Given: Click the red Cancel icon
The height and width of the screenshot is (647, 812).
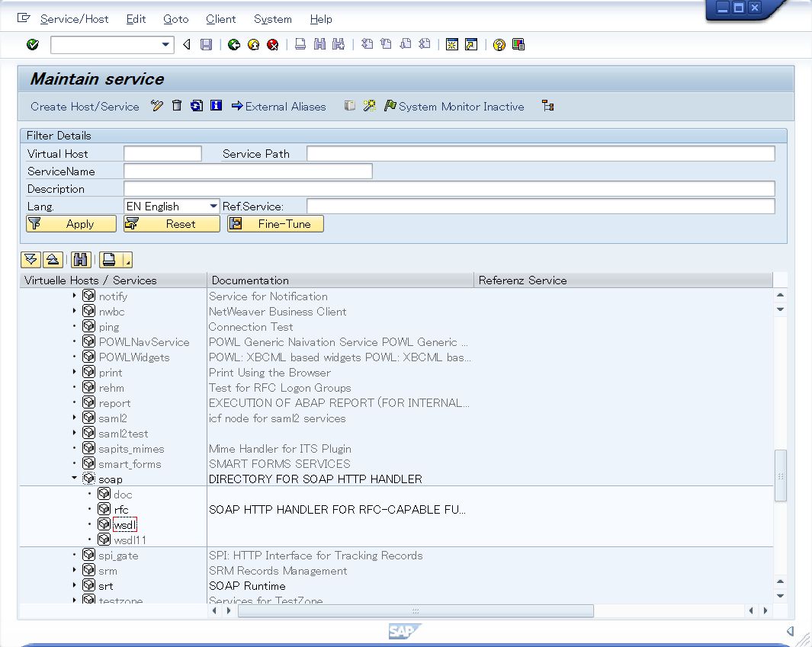Looking at the screenshot, I should [x=272, y=45].
